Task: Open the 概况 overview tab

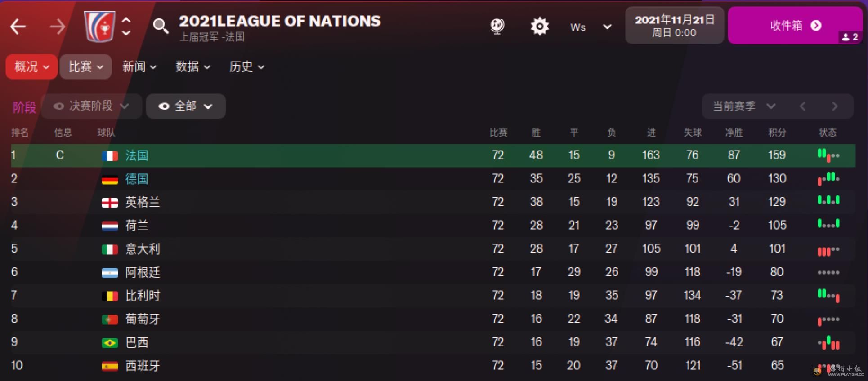Action: (31, 67)
